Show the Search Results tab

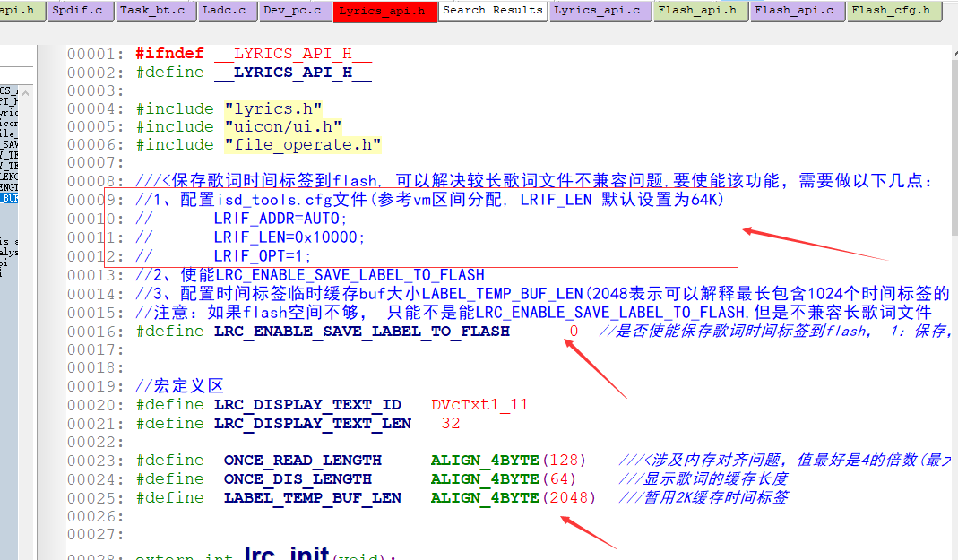tap(492, 11)
